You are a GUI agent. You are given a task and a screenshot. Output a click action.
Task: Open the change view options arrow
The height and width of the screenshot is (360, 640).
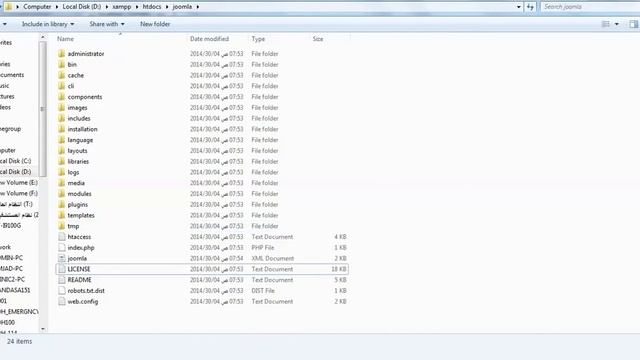click(617, 24)
